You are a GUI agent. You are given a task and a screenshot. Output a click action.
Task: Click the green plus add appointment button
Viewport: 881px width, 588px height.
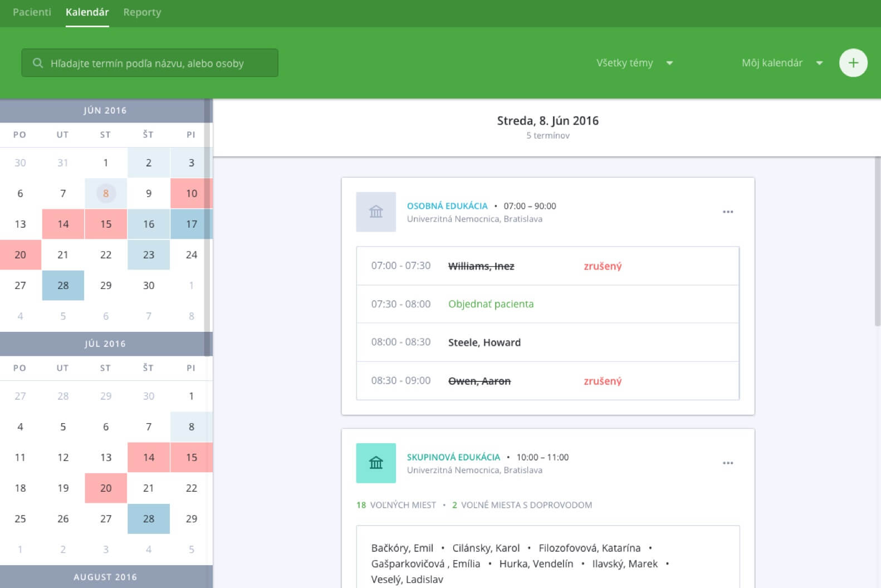pyautogui.click(x=853, y=63)
